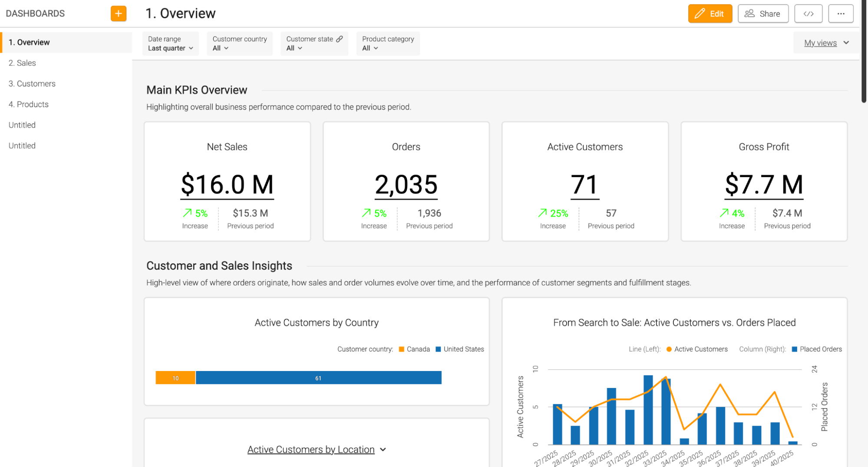Image resolution: width=868 pixels, height=467 pixels.
Task: Go to the 2. Sales dashboard
Action: point(22,63)
